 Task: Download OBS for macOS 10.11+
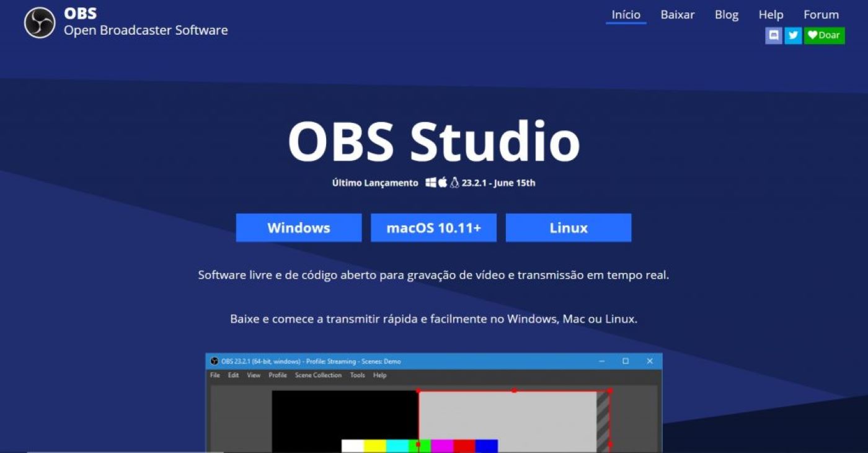pyautogui.click(x=434, y=228)
